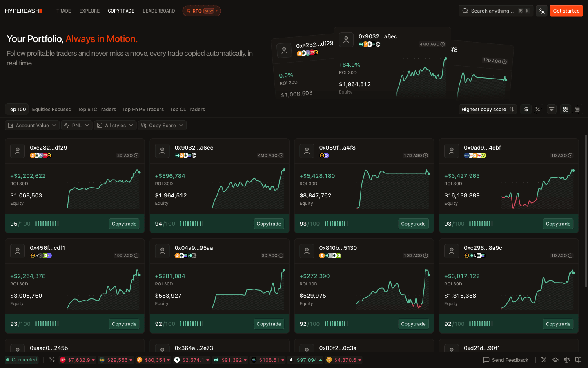Select the Solana ticker showing $108.61
588x368 pixels.
268,360
